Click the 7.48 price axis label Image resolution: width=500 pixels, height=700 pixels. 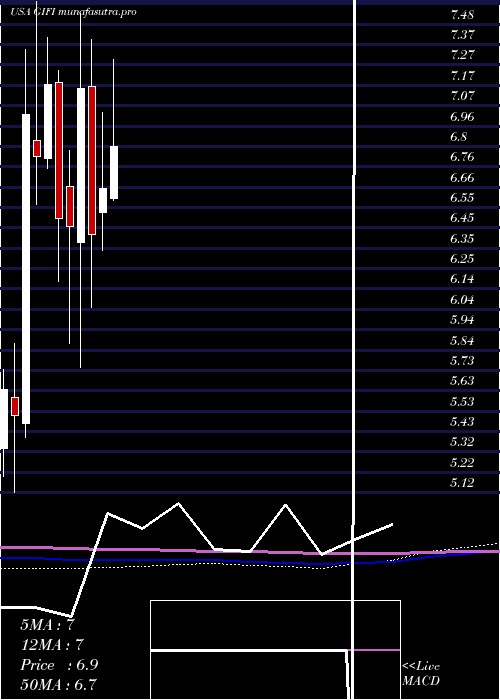tap(462, 15)
